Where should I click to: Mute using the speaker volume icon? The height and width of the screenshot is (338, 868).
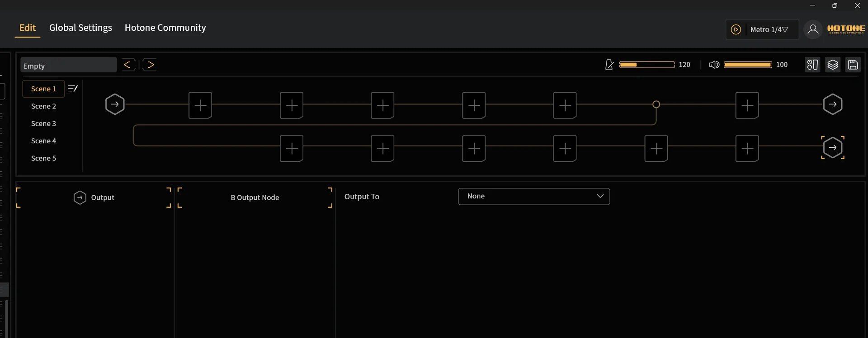coord(714,65)
